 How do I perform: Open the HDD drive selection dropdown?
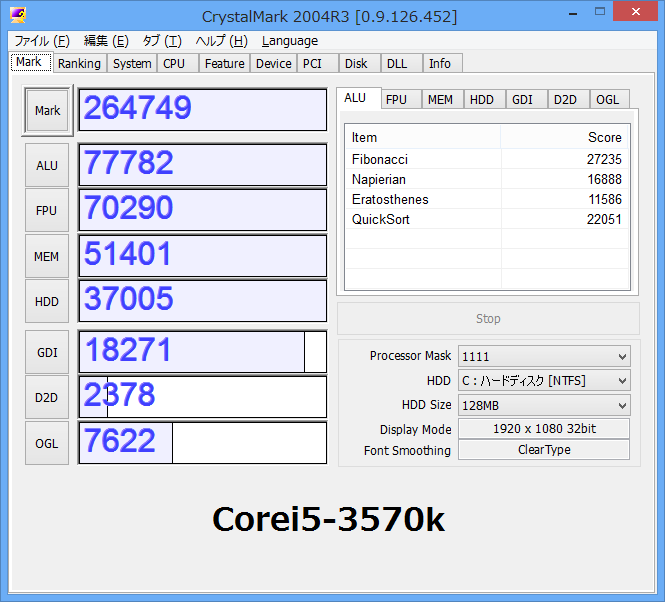(544, 381)
